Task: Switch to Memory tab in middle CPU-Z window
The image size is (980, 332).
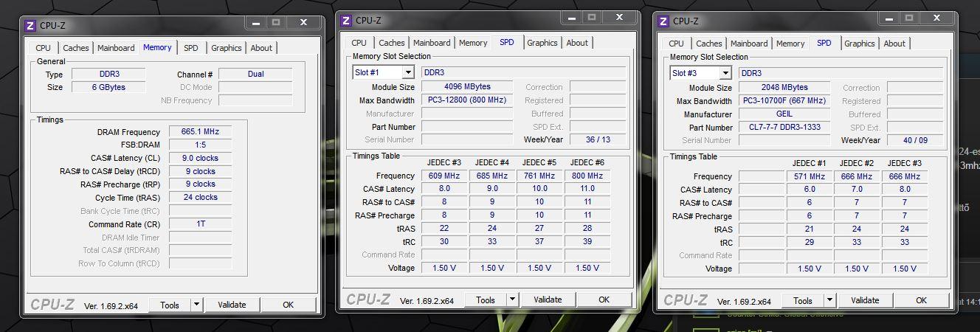Action: click(473, 43)
